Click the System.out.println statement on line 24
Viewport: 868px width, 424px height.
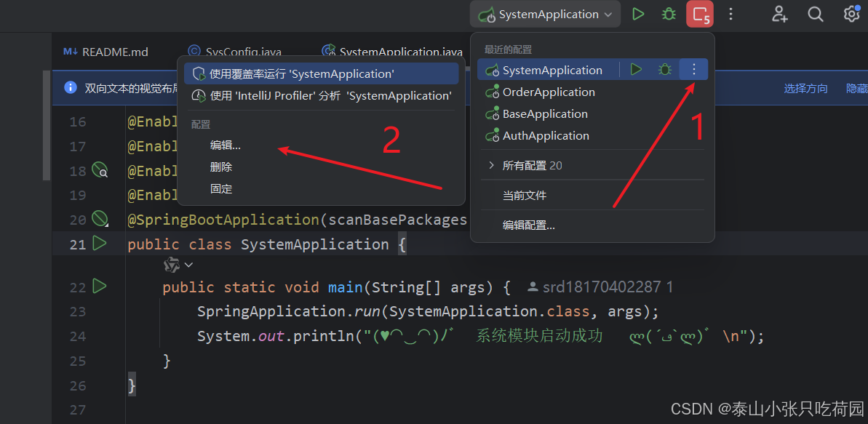480,337
